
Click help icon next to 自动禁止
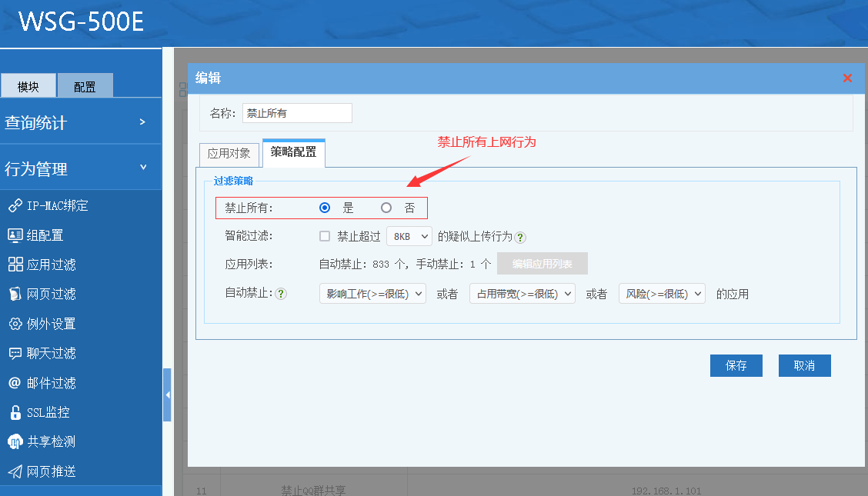pos(281,294)
